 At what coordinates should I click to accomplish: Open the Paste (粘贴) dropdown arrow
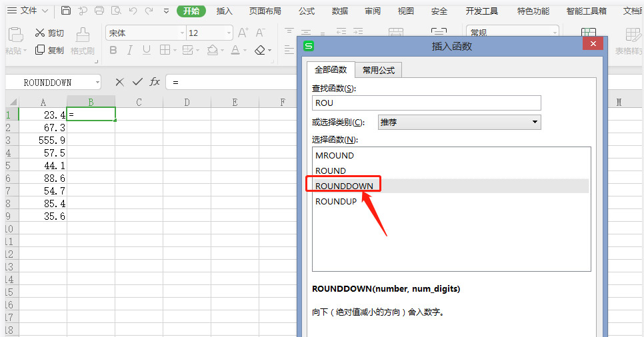point(25,51)
